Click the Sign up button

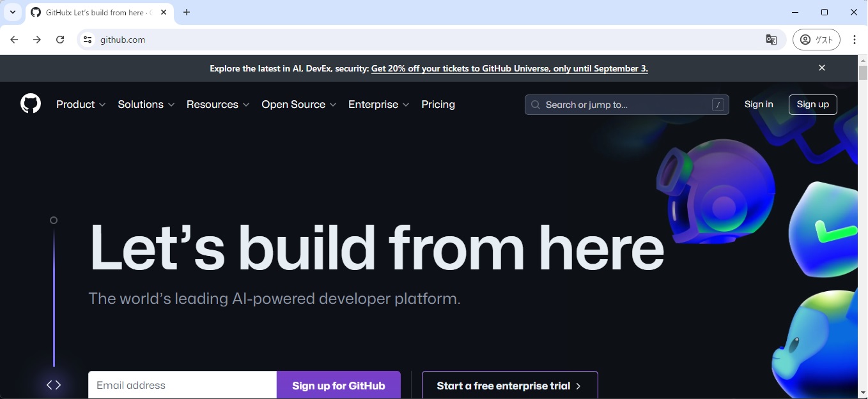pos(813,104)
